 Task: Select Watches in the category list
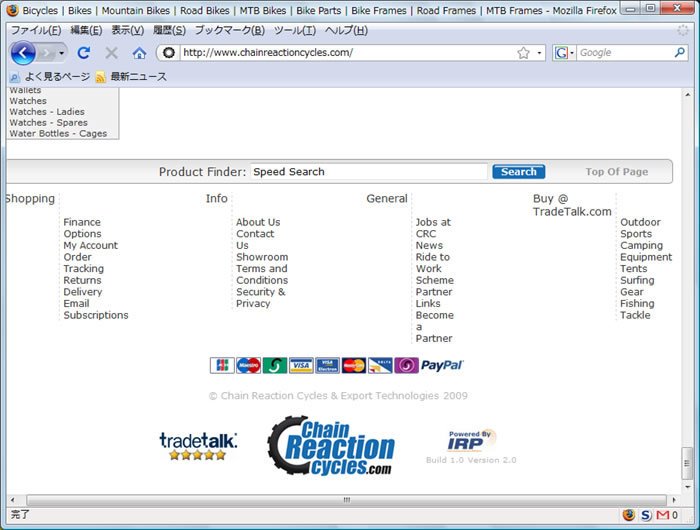click(x=28, y=101)
